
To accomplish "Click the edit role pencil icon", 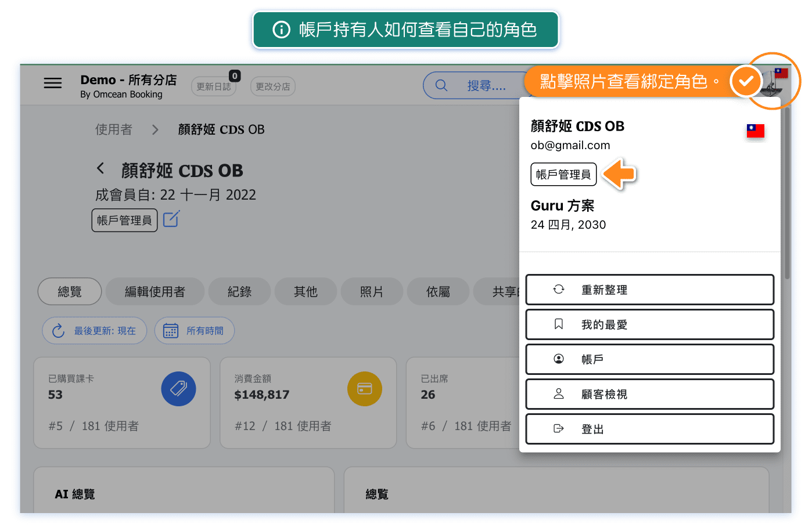I will pos(171,219).
